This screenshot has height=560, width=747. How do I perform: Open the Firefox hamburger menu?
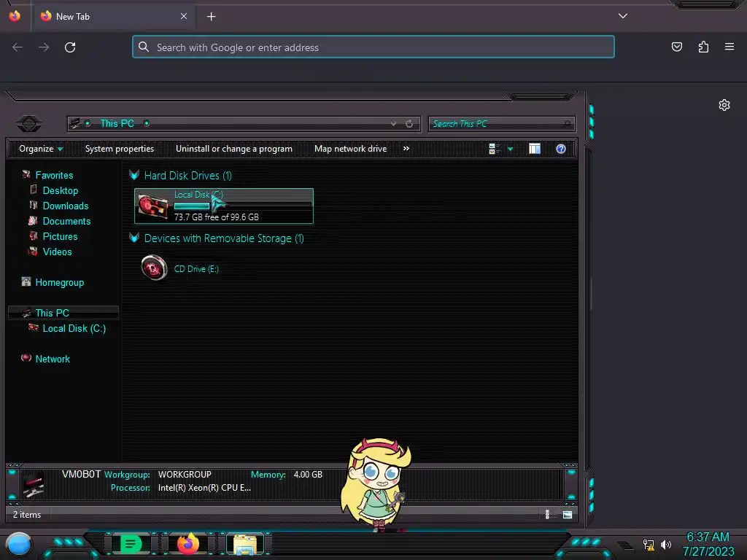pos(729,47)
